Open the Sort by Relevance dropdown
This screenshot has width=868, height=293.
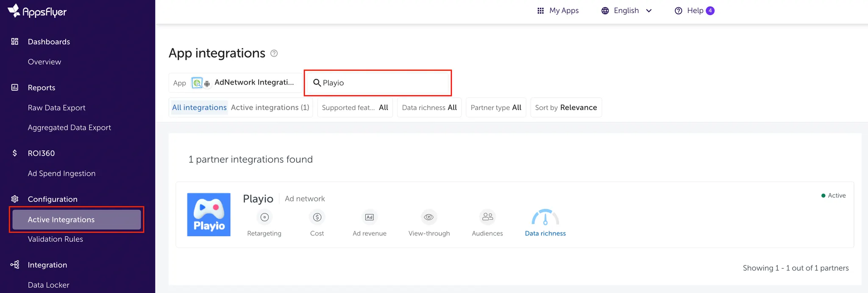(566, 108)
